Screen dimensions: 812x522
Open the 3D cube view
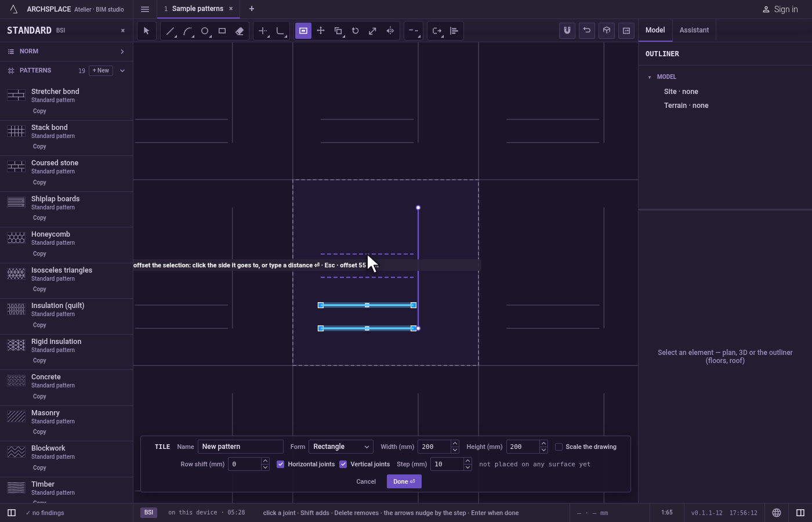click(x=607, y=31)
